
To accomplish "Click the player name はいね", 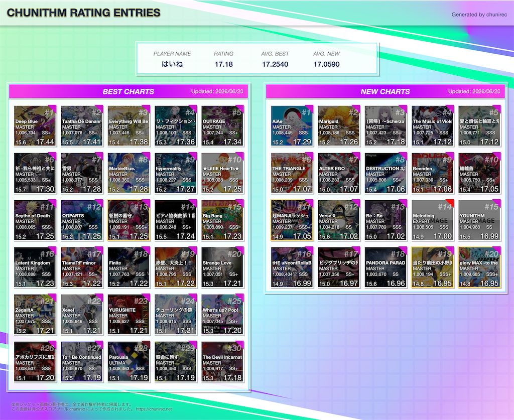I will [172, 64].
